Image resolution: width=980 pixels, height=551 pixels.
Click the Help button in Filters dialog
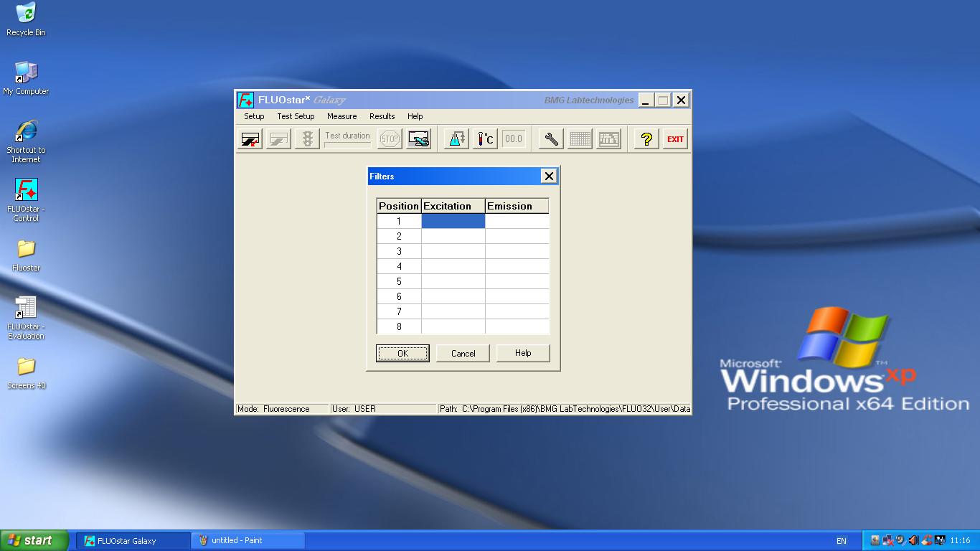click(x=523, y=353)
